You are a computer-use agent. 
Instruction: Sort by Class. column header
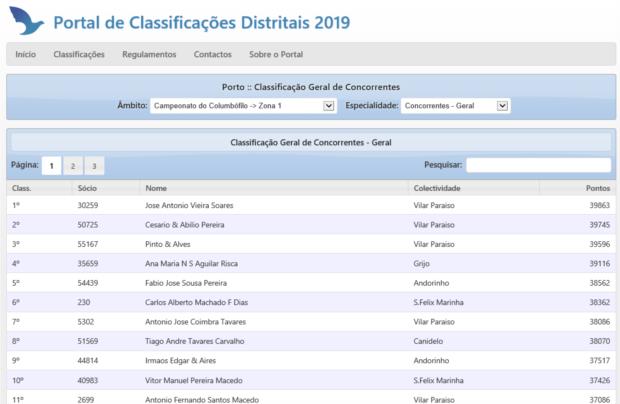point(22,188)
